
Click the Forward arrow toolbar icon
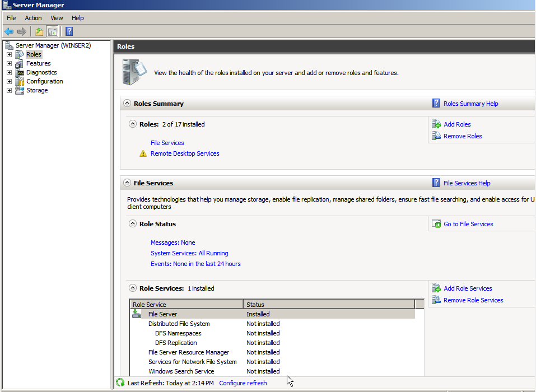tap(21, 32)
